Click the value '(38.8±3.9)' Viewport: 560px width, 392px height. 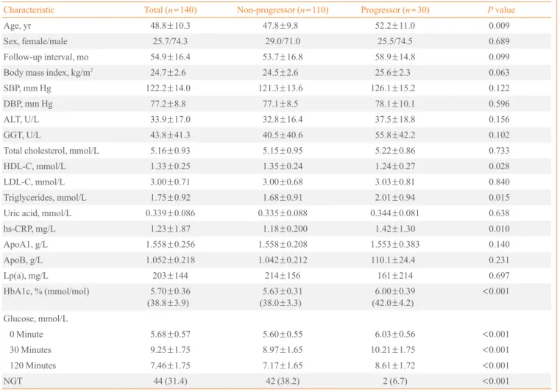coord(168,303)
